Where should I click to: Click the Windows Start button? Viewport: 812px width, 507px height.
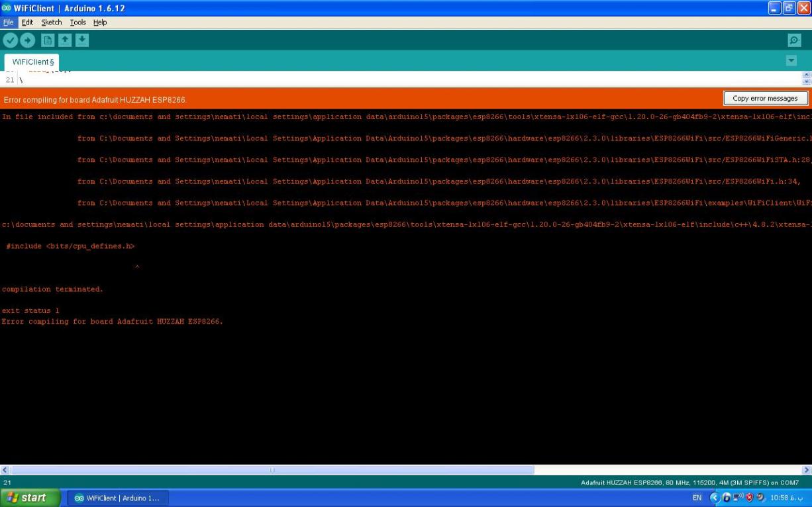click(x=30, y=498)
